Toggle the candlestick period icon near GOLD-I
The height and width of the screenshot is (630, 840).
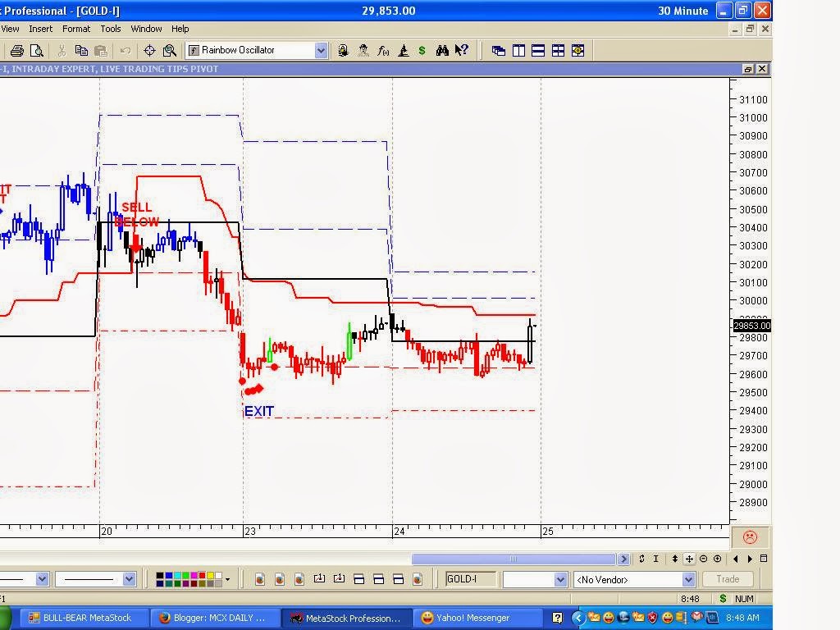coord(418,578)
